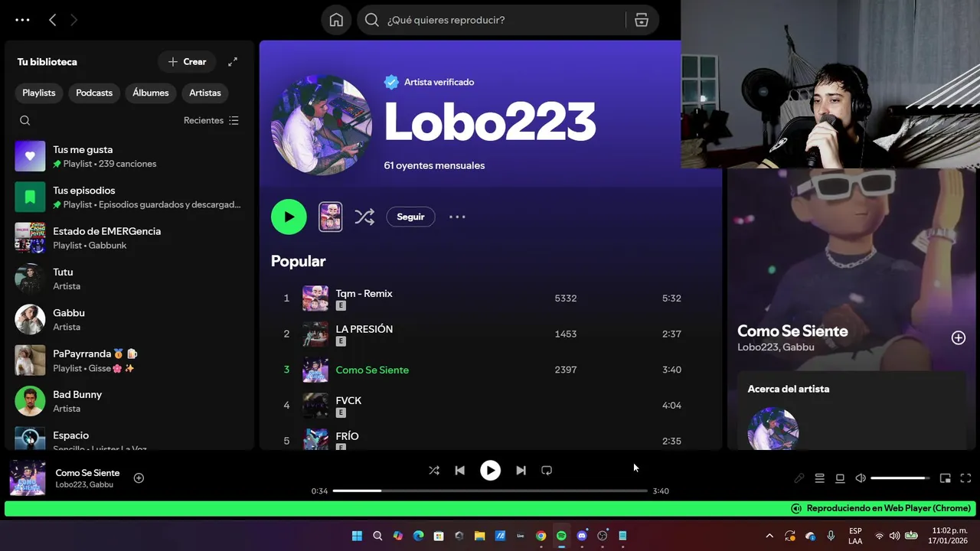The width and height of the screenshot is (980, 551).
Task: Add Como Se Siente to library in sidebar
Action: tap(959, 337)
